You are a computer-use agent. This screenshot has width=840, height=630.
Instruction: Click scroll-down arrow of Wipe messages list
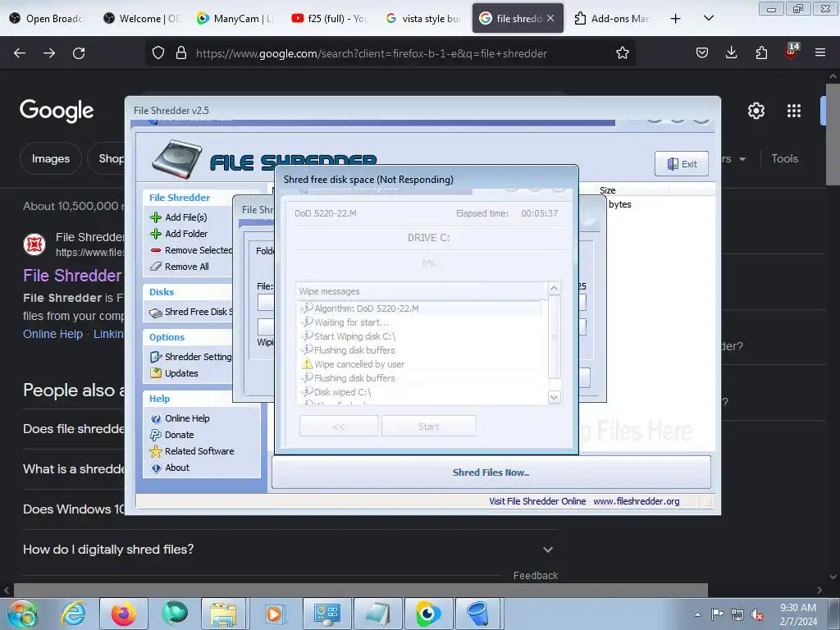pos(555,397)
